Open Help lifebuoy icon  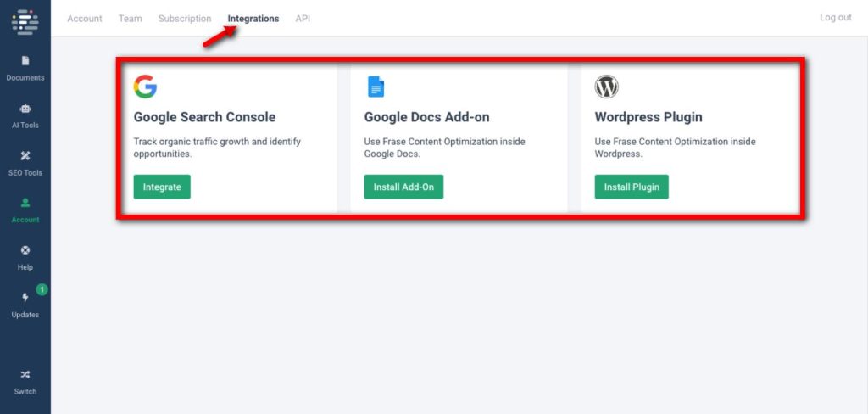[25, 250]
